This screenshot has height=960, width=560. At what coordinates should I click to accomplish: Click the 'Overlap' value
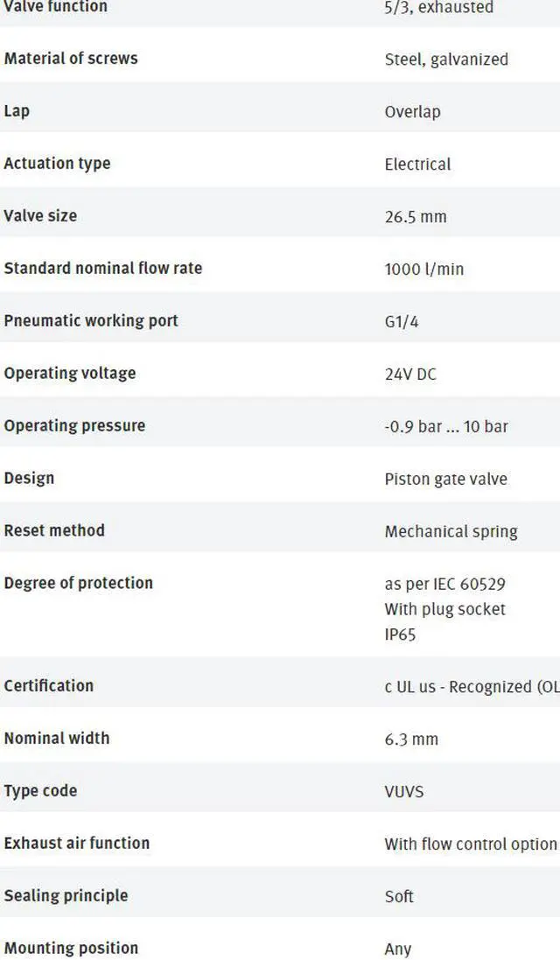tap(412, 112)
